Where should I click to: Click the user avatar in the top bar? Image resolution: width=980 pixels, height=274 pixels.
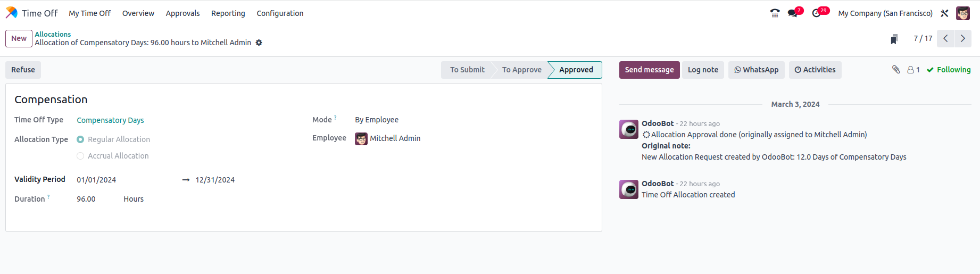coord(963,13)
